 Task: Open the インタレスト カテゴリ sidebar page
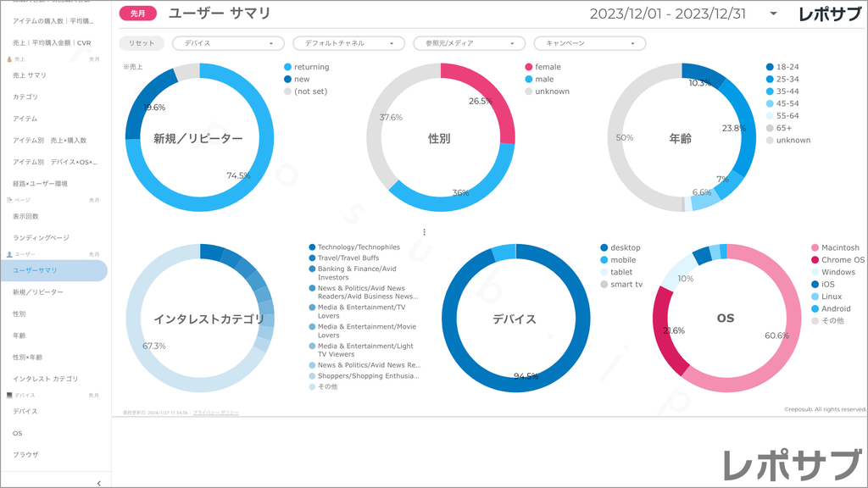[x=45, y=379]
